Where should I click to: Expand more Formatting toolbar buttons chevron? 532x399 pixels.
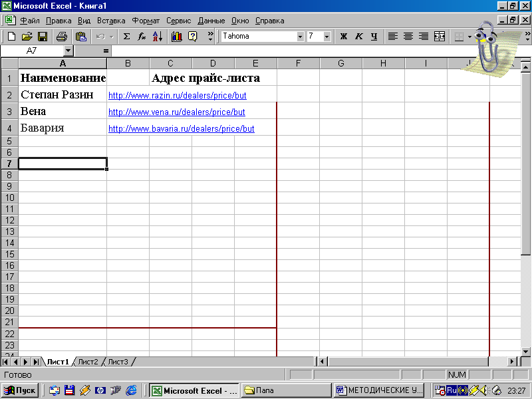click(527, 37)
